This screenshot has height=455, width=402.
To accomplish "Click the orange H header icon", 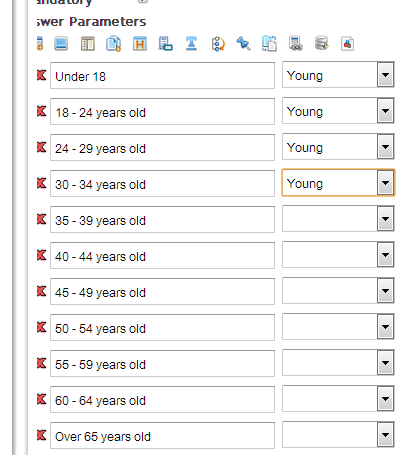I will [140, 44].
